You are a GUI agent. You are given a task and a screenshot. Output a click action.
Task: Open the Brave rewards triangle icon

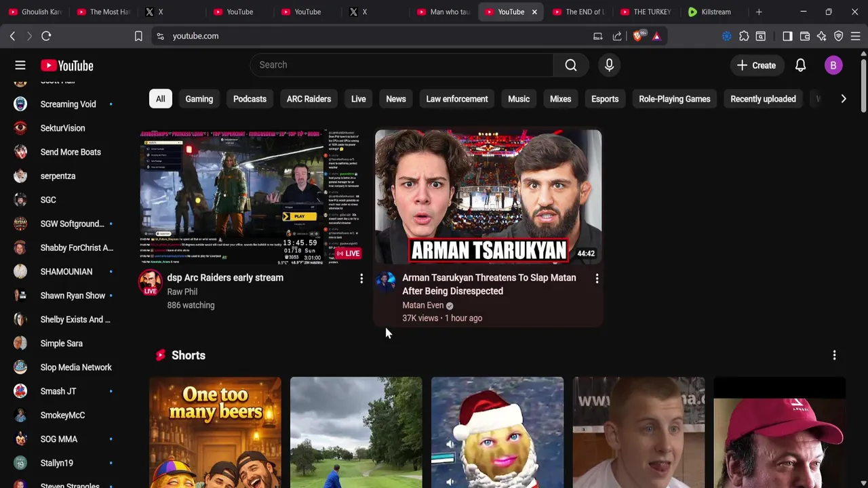[x=656, y=36]
